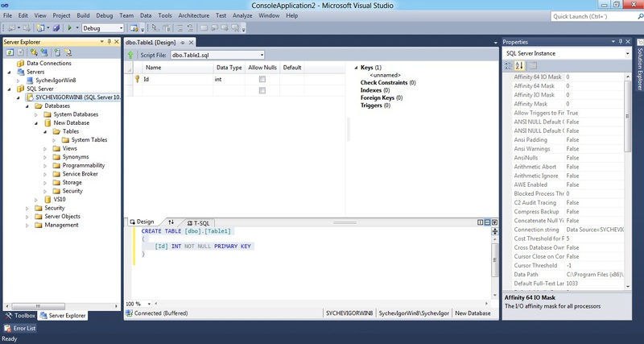644x344 pixels.
Task: Select Triggers (0) in designer
Action: pyautogui.click(x=375, y=106)
